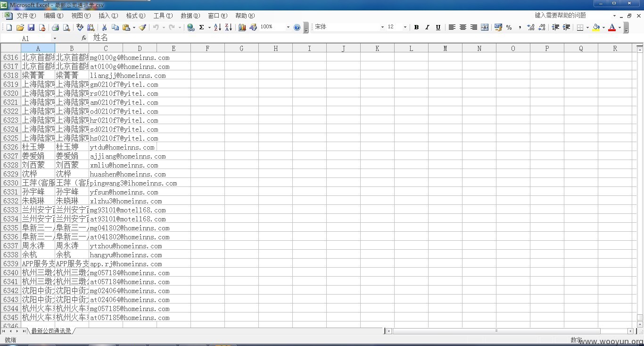Apply red font color A
This screenshot has height=346, width=644.
pos(612,27)
